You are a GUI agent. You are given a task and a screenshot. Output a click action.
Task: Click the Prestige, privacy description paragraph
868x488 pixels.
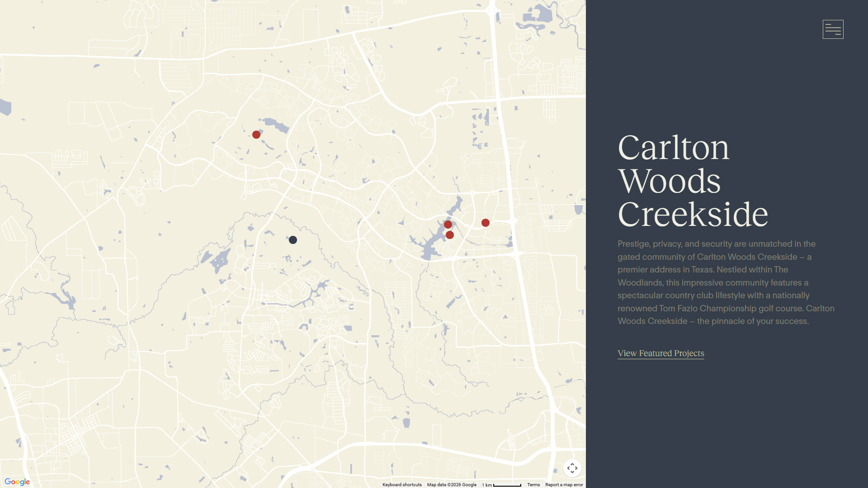(726, 282)
